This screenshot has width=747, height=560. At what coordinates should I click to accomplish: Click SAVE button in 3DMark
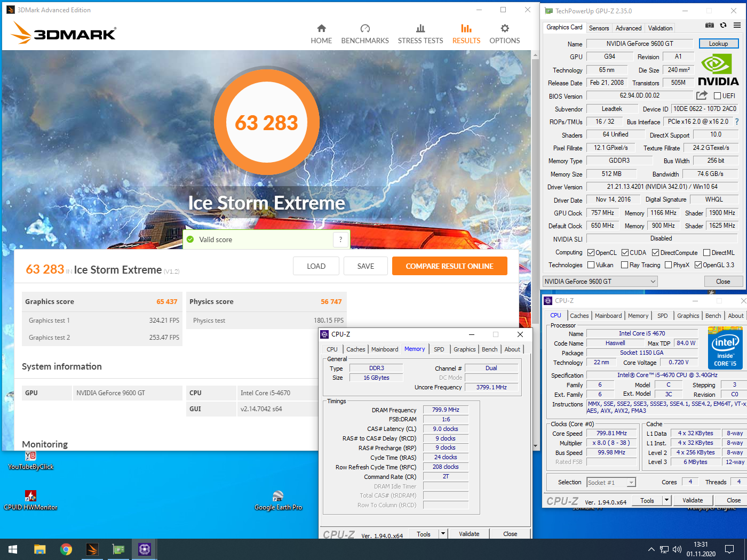coord(365,266)
